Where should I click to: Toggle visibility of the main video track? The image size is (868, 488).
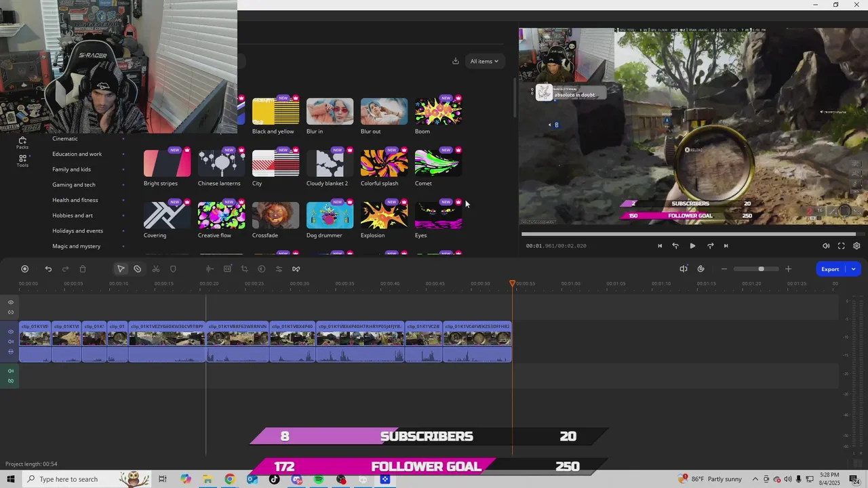[11, 331]
